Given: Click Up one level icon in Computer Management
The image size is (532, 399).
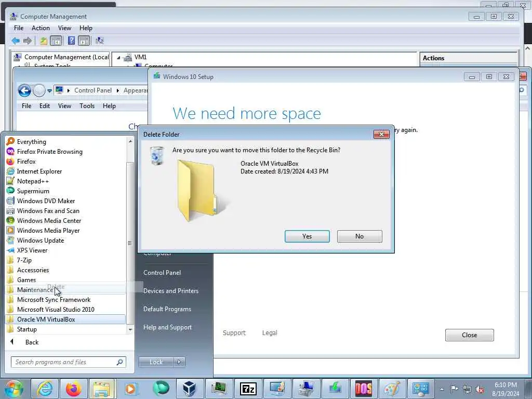Looking at the screenshot, I should [44, 41].
